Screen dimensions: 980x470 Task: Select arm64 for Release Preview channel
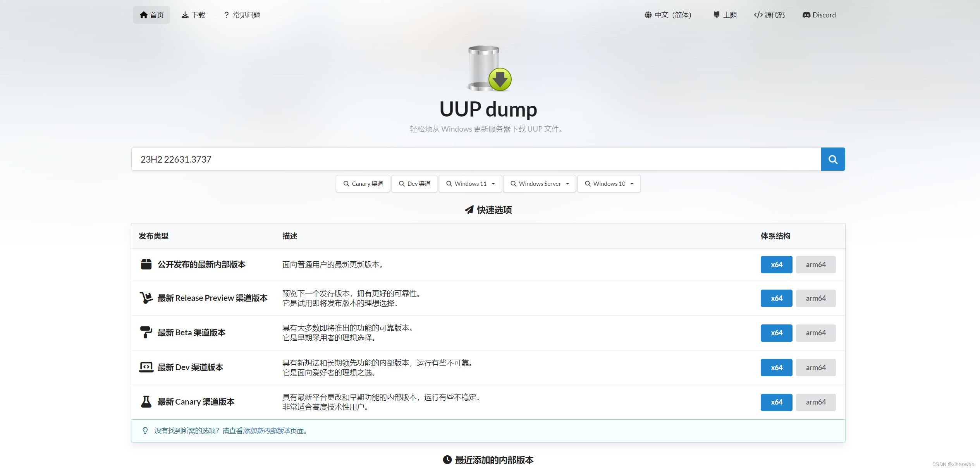click(x=816, y=298)
